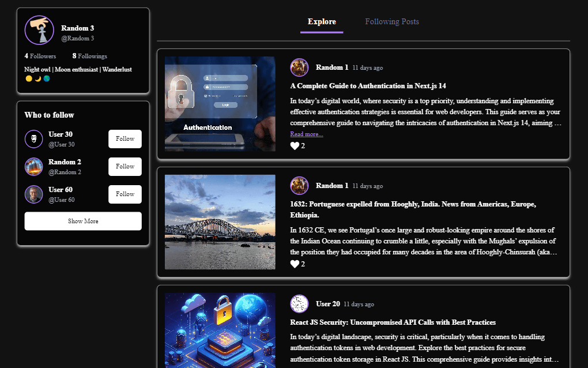
Task: Switch to the Explore tab
Action: 322,22
